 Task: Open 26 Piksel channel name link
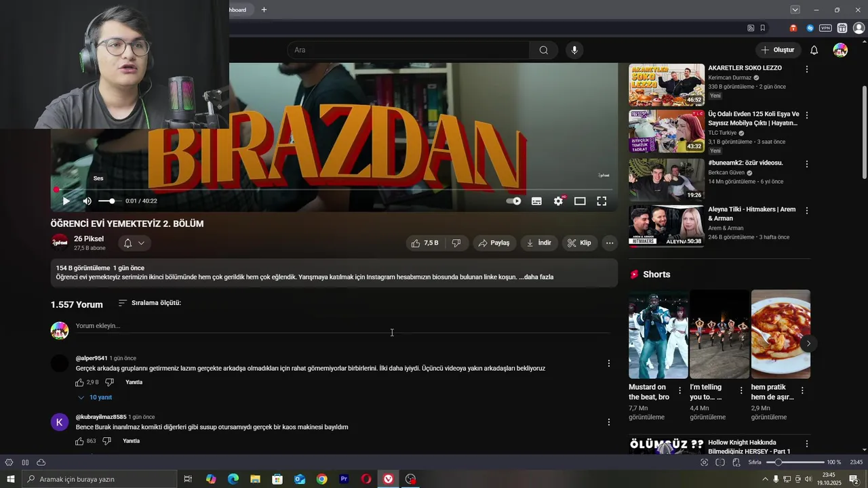point(89,239)
